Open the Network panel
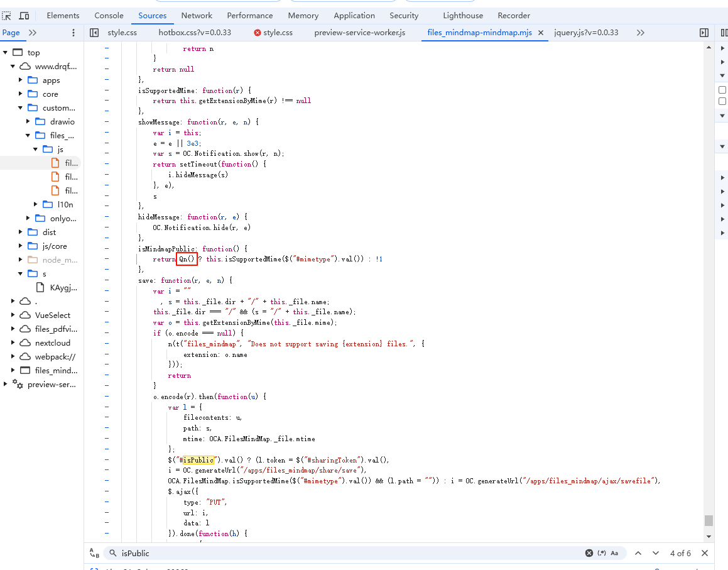The height and width of the screenshot is (570, 728). tap(197, 16)
